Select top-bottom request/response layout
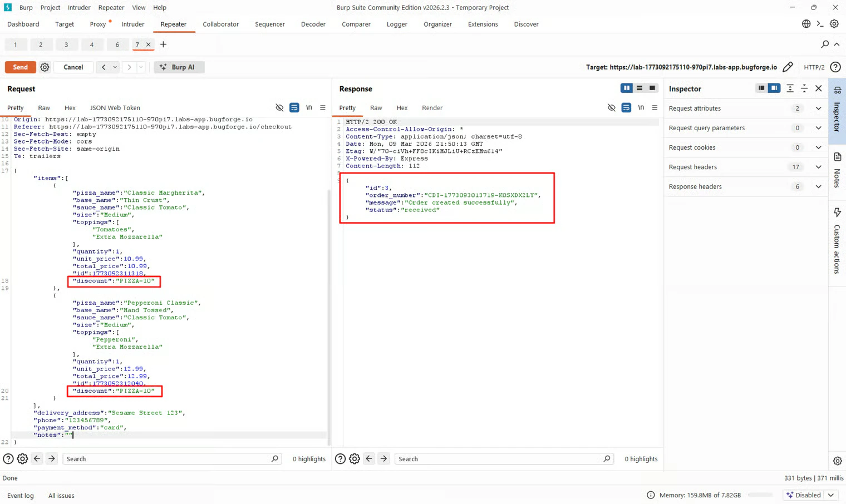The width and height of the screenshot is (846, 504). [640, 88]
